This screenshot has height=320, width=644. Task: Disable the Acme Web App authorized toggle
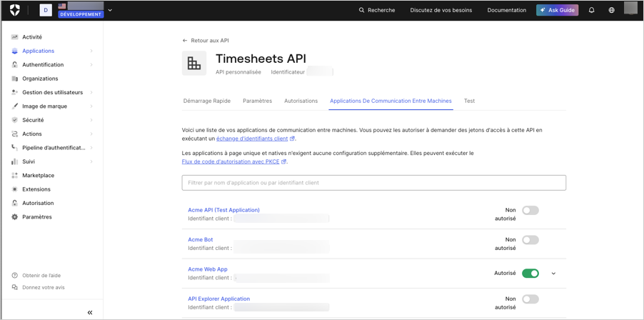530,273
